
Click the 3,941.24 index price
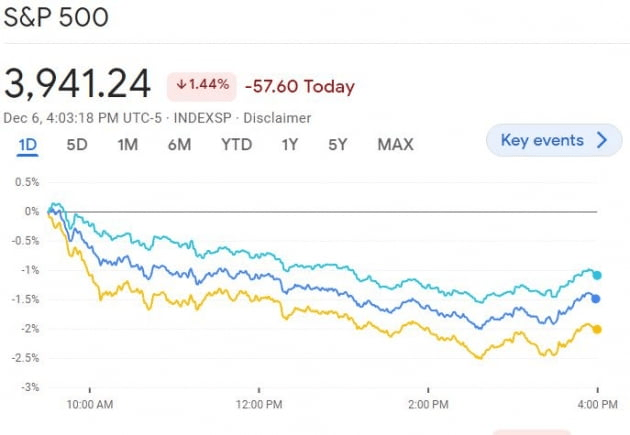(x=78, y=84)
